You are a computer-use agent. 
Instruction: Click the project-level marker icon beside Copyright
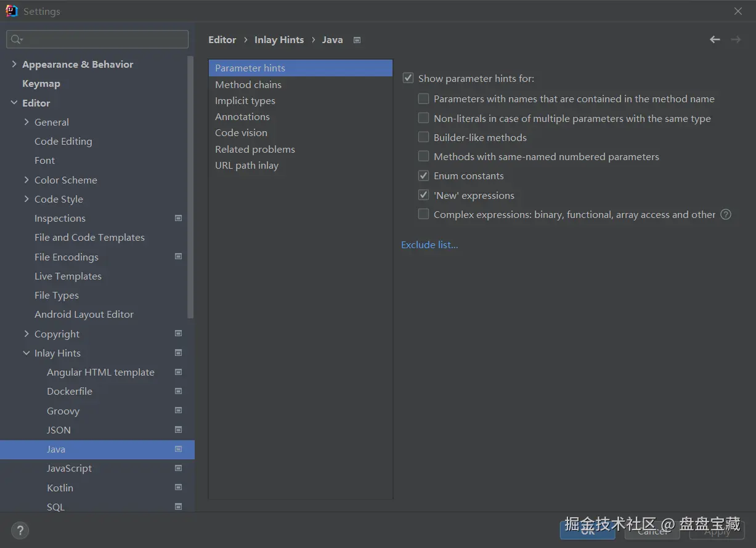point(179,333)
